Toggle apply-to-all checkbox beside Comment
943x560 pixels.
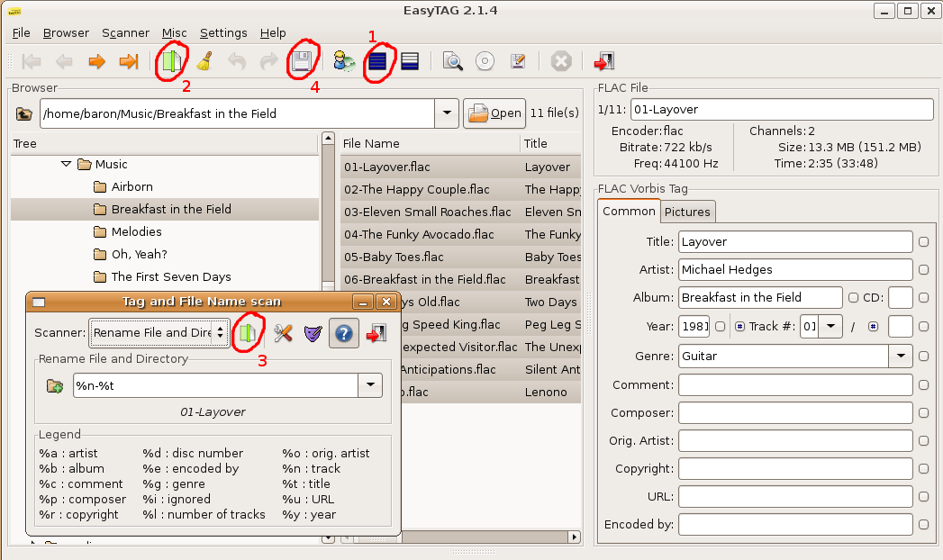924,384
